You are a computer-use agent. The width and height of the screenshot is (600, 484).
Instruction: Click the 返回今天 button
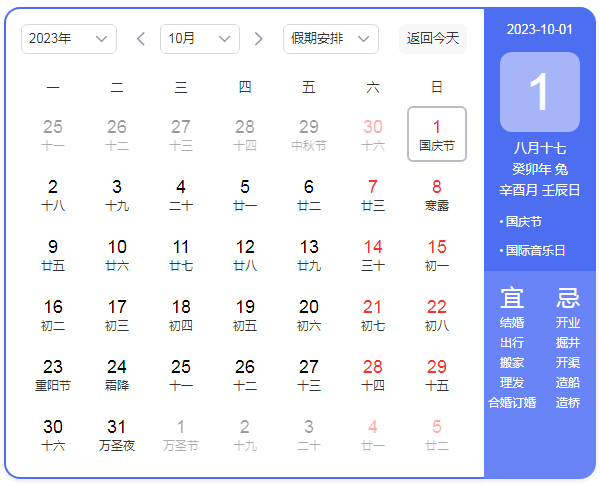[433, 39]
